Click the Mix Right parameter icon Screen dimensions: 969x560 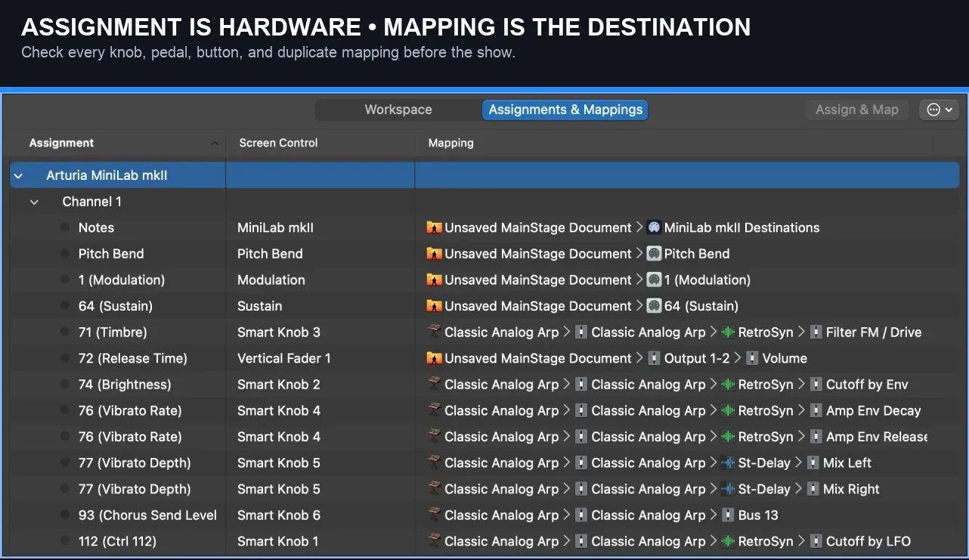pyautogui.click(x=813, y=489)
